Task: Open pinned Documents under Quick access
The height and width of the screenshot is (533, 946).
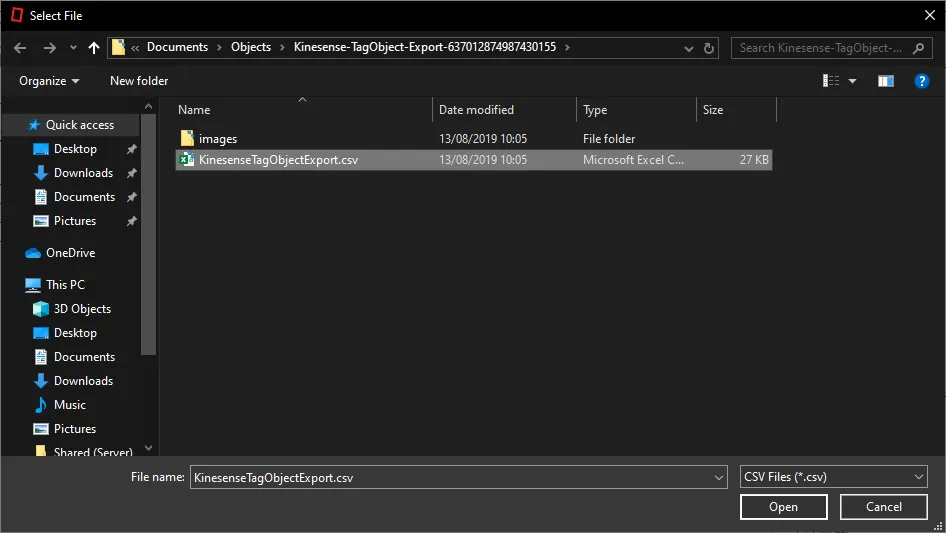Action: [84, 197]
